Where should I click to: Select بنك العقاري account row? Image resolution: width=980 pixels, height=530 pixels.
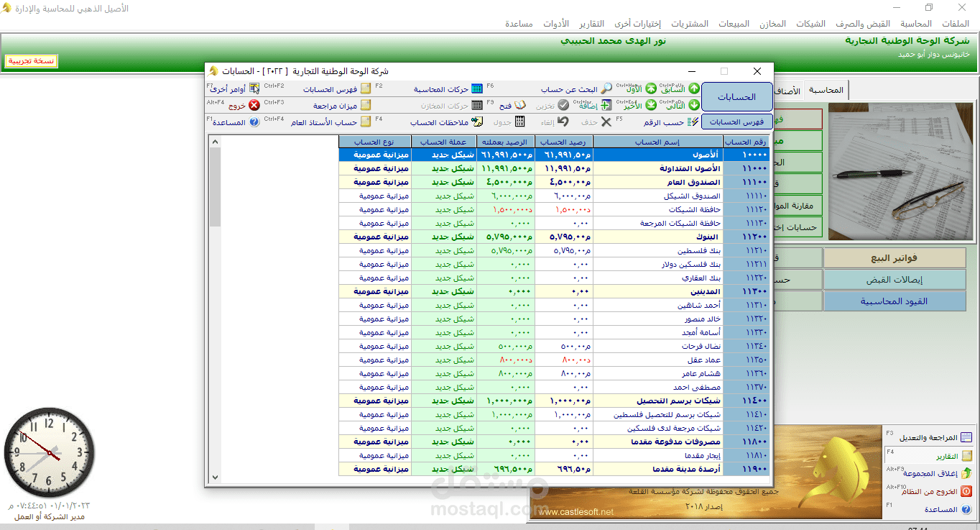pos(553,278)
